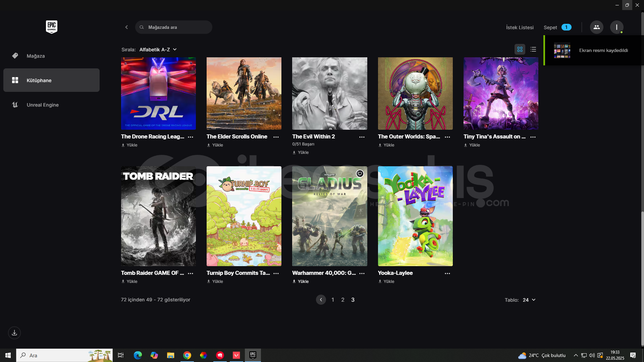Open Windows notification center
The width and height of the screenshot is (644, 362).
click(x=633, y=355)
